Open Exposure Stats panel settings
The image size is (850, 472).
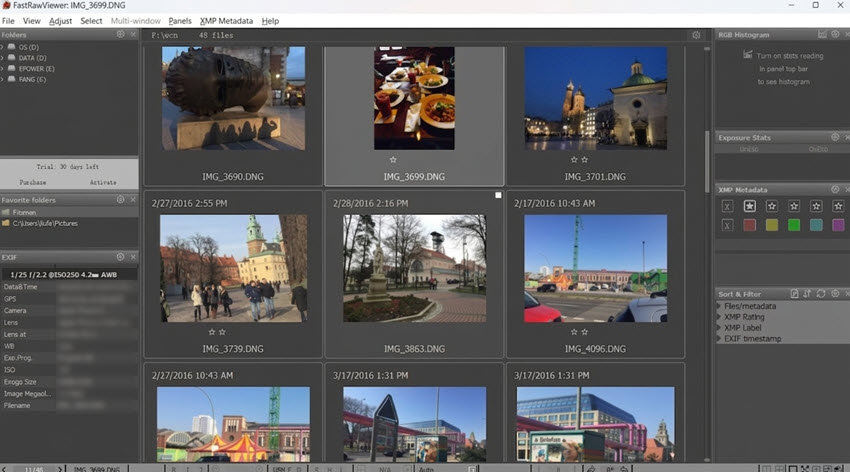pos(835,137)
